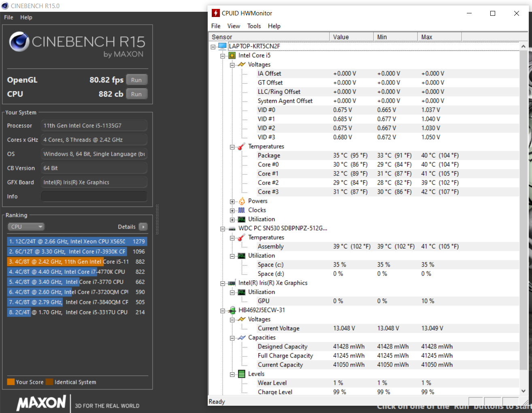Select the highlighted 11th Gen Intel ranking row
532x413 pixels.
coord(77,262)
